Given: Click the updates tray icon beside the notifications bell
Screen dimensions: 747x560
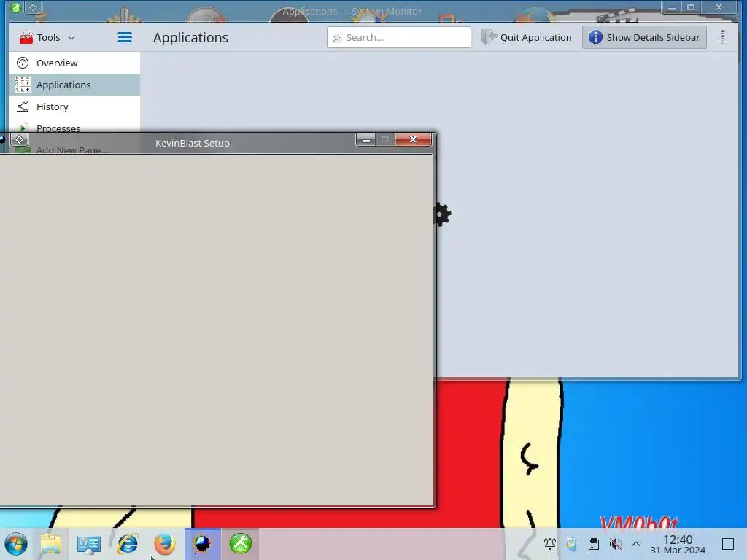Looking at the screenshot, I should pyautogui.click(x=571, y=544).
